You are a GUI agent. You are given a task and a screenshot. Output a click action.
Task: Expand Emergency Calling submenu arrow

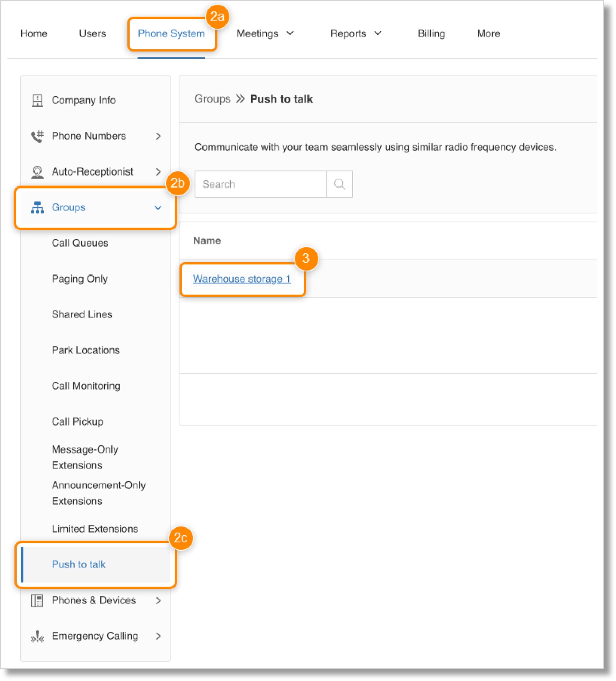[158, 636]
